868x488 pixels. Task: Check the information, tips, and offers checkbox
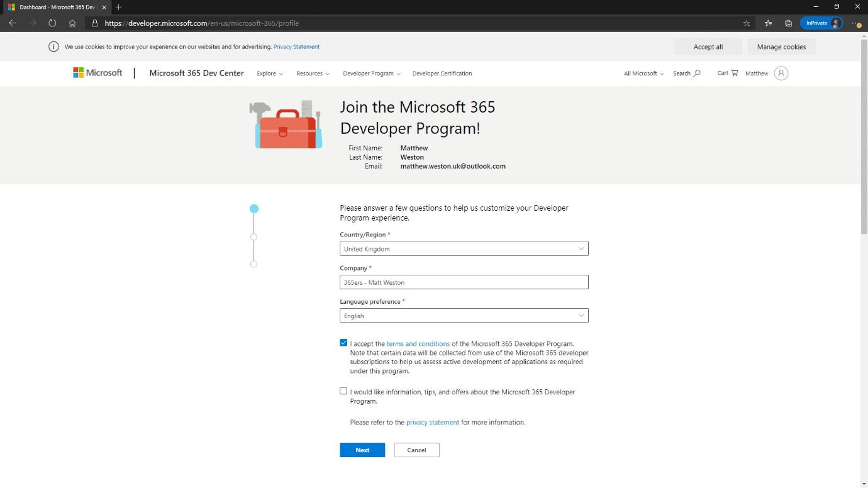(x=343, y=391)
